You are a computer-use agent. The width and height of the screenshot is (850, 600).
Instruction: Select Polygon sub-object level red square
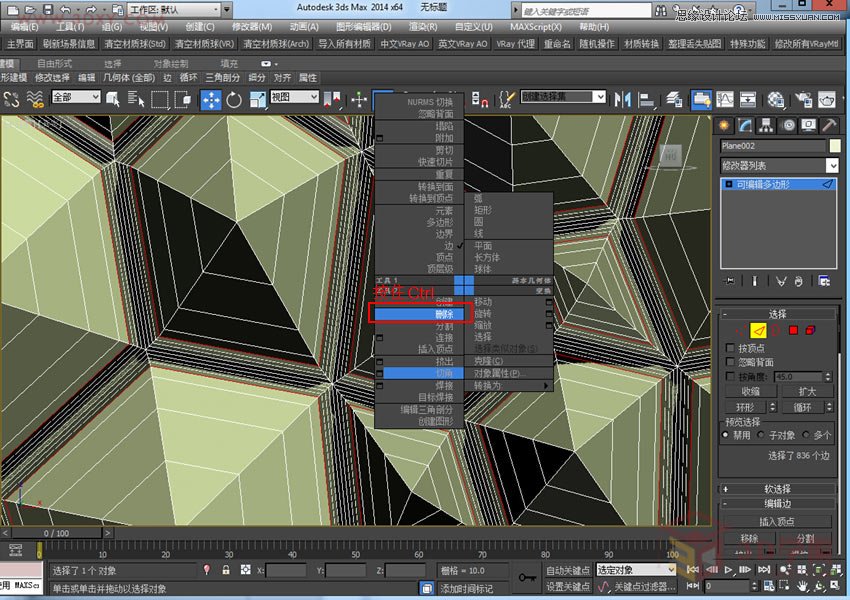click(793, 330)
